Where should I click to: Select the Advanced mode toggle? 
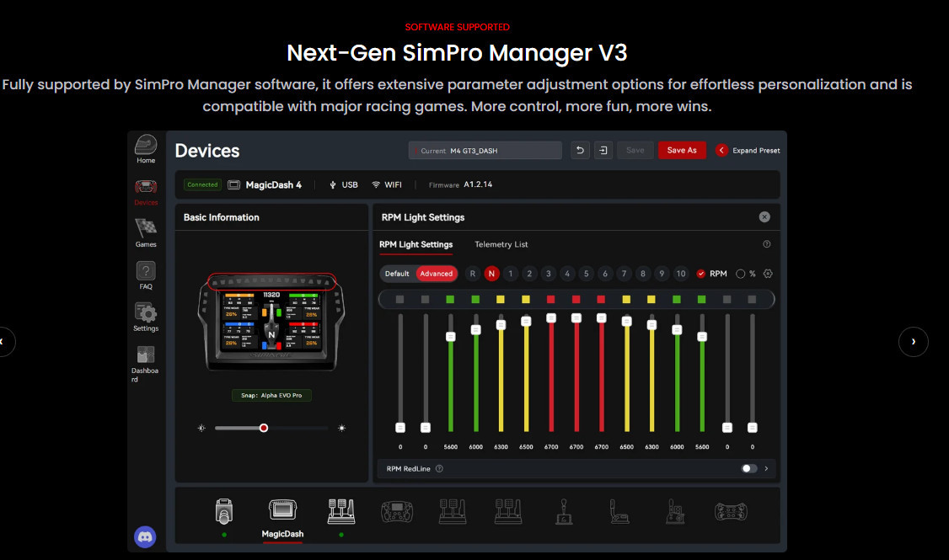tap(437, 274)
